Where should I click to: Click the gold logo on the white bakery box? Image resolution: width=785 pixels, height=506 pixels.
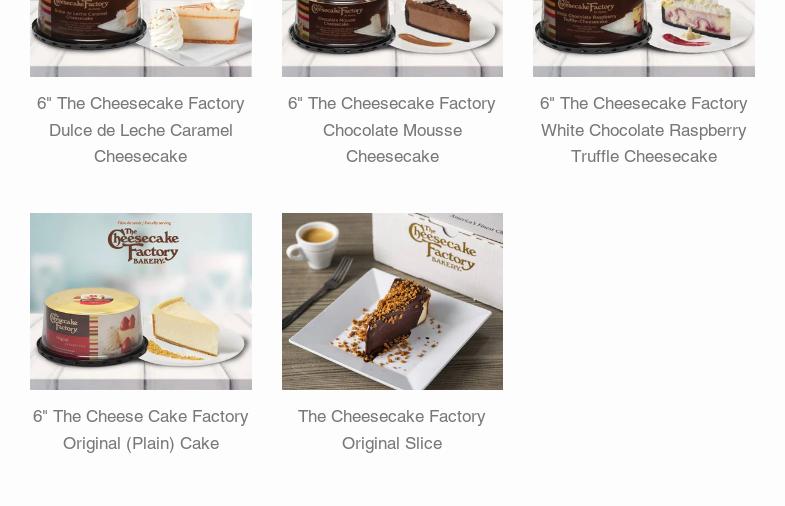coord(443,246)
